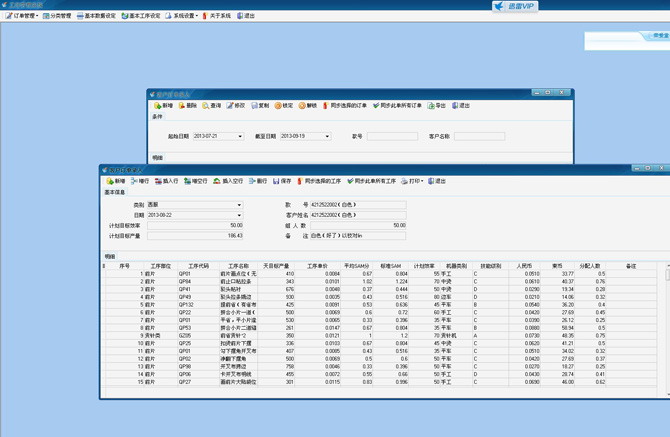Click 同步选择的工序 toolbar button
This screenshot has height=437, width=670.
click(x=318, y=181)
